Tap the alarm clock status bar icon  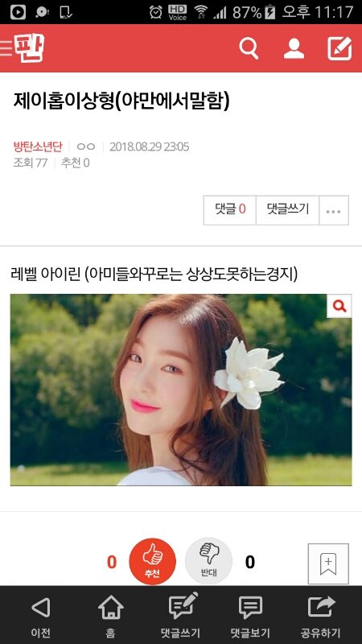[156, 12]
